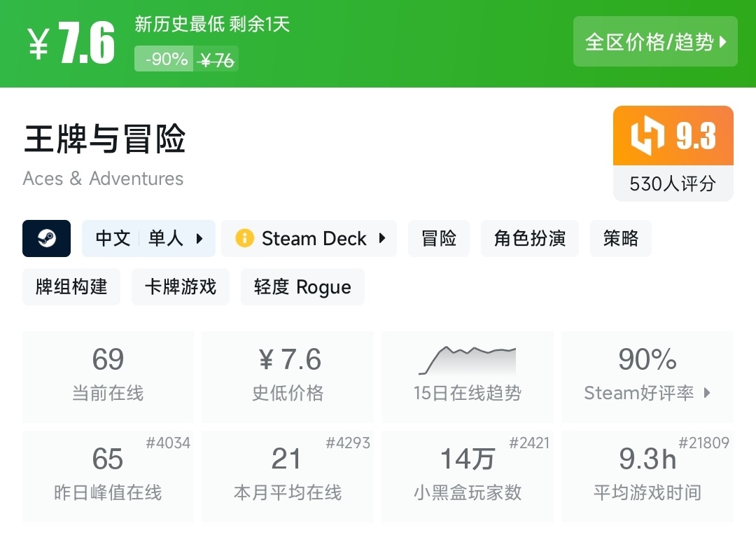
Task: Click the Steam Deck warning icon
Action: (244, 238)
